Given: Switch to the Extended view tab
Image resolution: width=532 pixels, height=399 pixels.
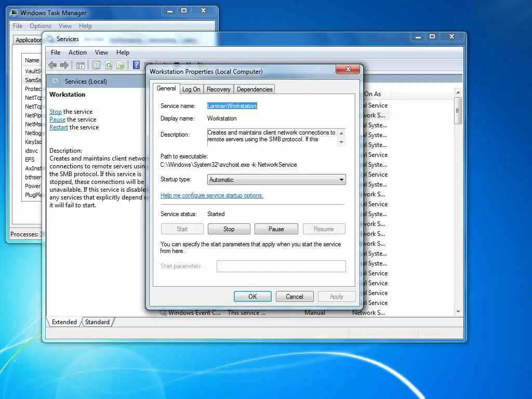Looking at the screenshot, I should (x=64, y=322).
